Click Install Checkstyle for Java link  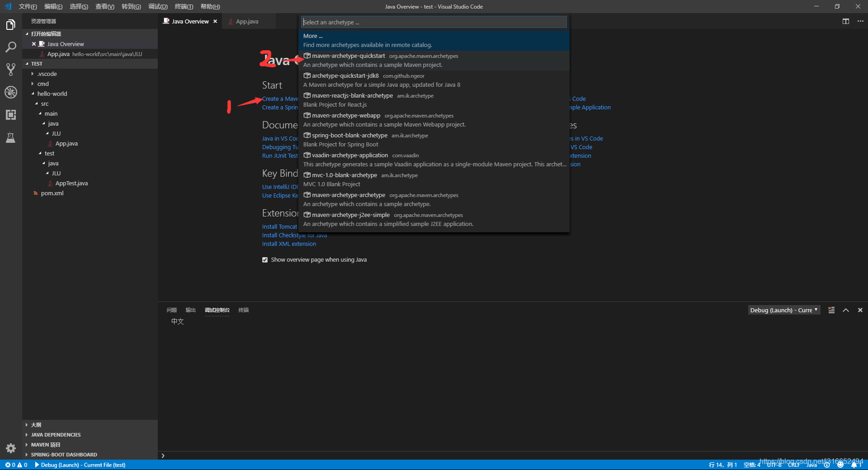pos(294,235)
